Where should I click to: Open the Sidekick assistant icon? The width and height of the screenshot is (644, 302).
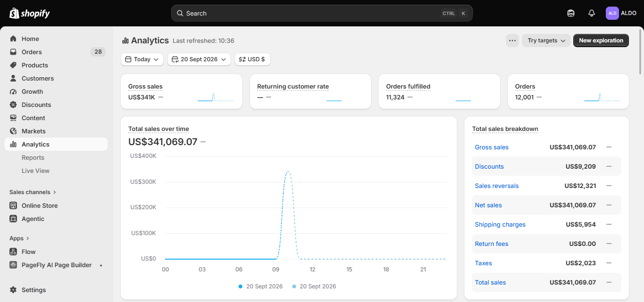[571, 13]
